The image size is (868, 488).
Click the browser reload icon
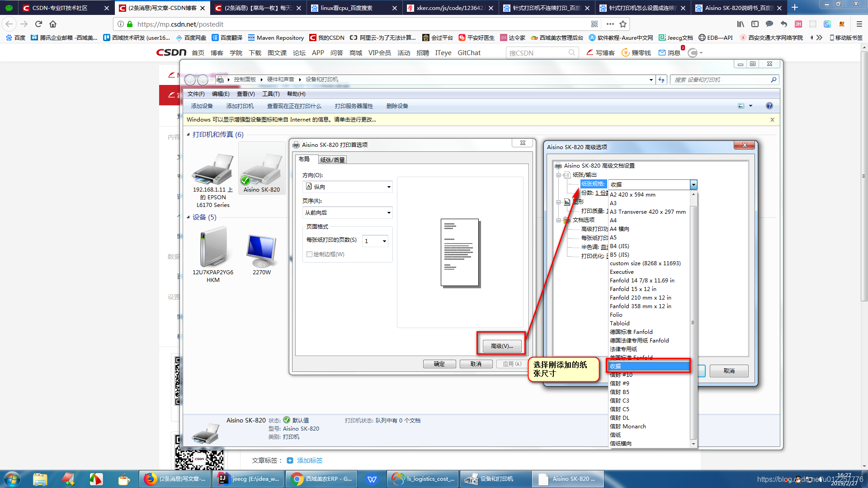coord(38,24)
